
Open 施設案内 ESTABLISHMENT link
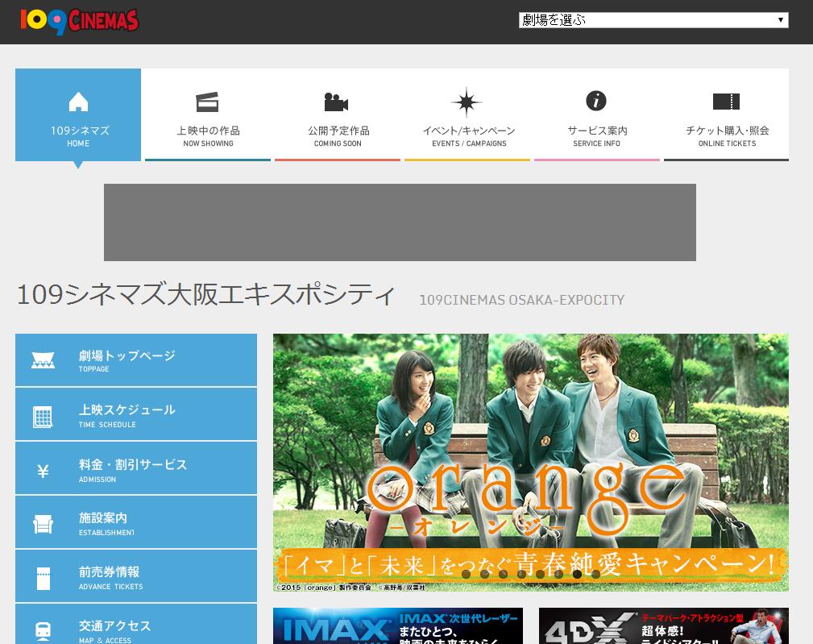pos(136,522)
